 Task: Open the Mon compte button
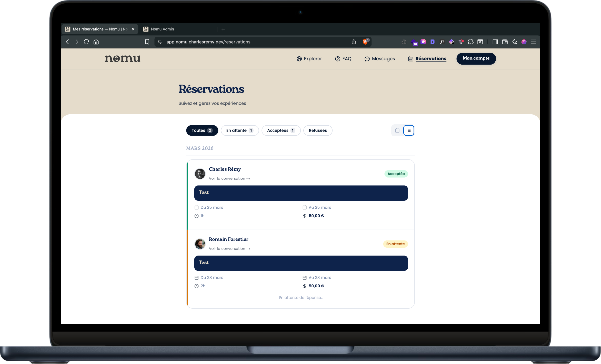click(476, 58)
